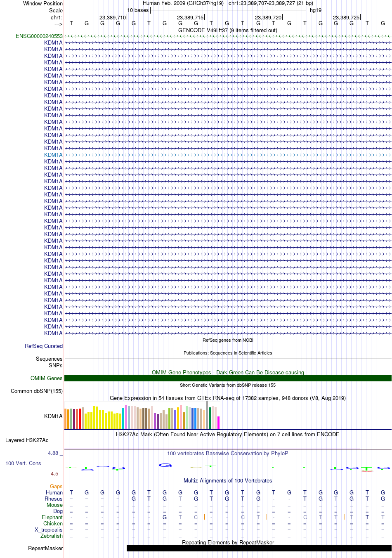Click the Rhesus species label
Image resolution: width=392 pixels, height=558 pixels.
tap(54, 499)
